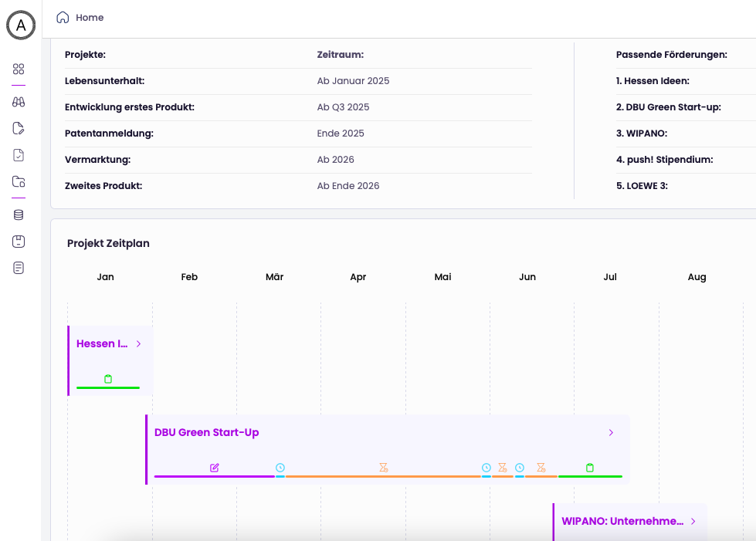Open the text document icon in sidebar
The width and height of the screenshot is (756, 541).
pyautogui.click(x=19, y=268)
